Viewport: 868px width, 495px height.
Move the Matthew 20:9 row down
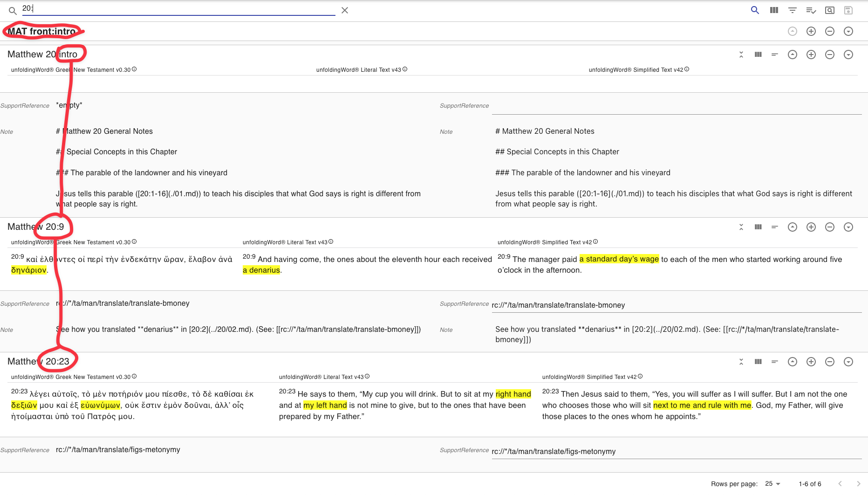point(848,227)
